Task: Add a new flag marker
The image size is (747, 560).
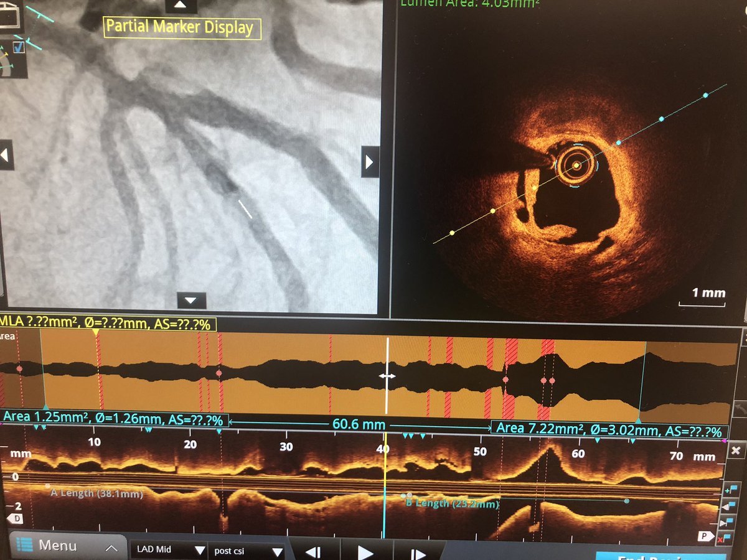Action: pyautogui.click(x=733, y=489)
